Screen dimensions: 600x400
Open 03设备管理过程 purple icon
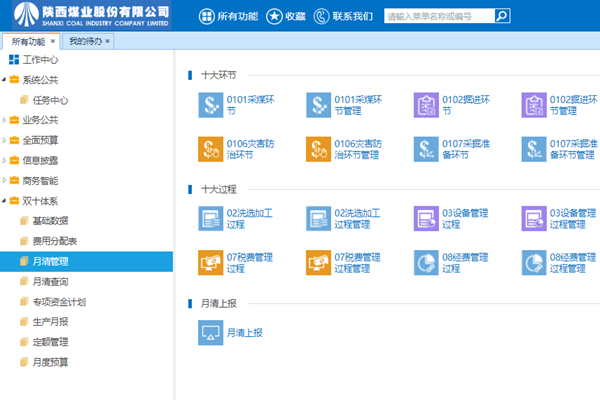pyautogui.click(x=427, y=218)
